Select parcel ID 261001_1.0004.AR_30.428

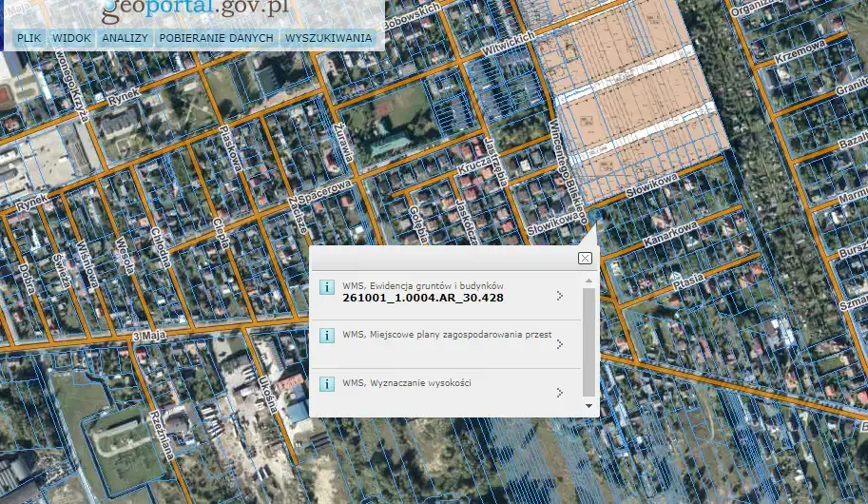pos(422,298)
